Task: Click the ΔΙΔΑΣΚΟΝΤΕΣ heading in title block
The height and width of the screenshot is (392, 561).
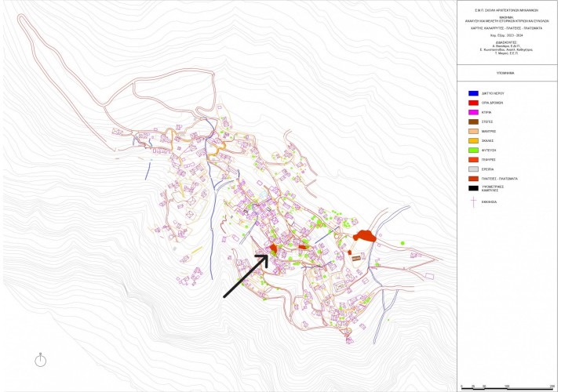Action: pos(506,42)
